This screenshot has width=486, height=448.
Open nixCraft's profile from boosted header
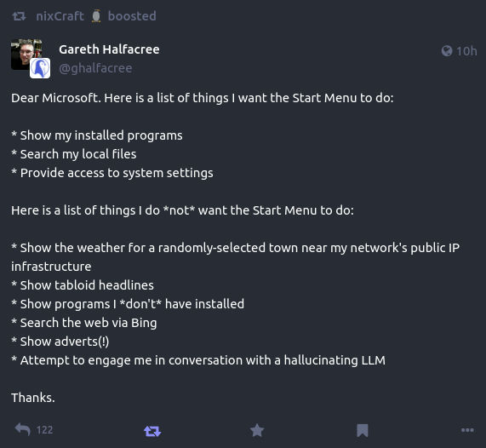pyautogui.click(x=60, y=16)
